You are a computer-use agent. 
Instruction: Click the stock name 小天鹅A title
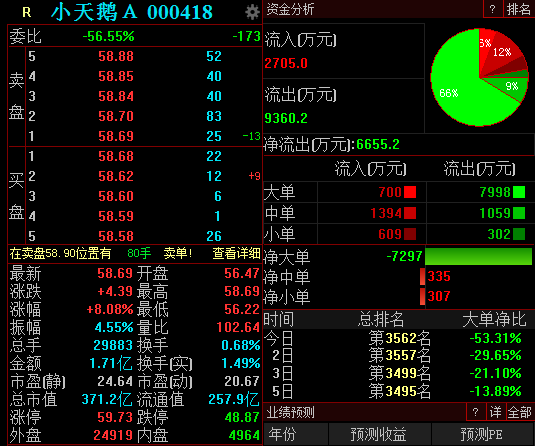[x=95, y=12]
